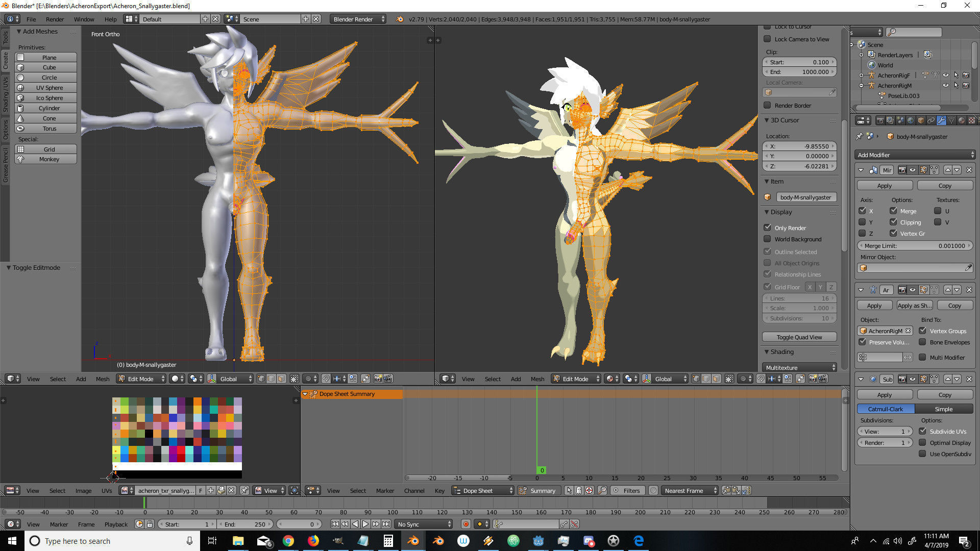
Task: Disable the Clipping option
Action: click(x=894, y=222)
